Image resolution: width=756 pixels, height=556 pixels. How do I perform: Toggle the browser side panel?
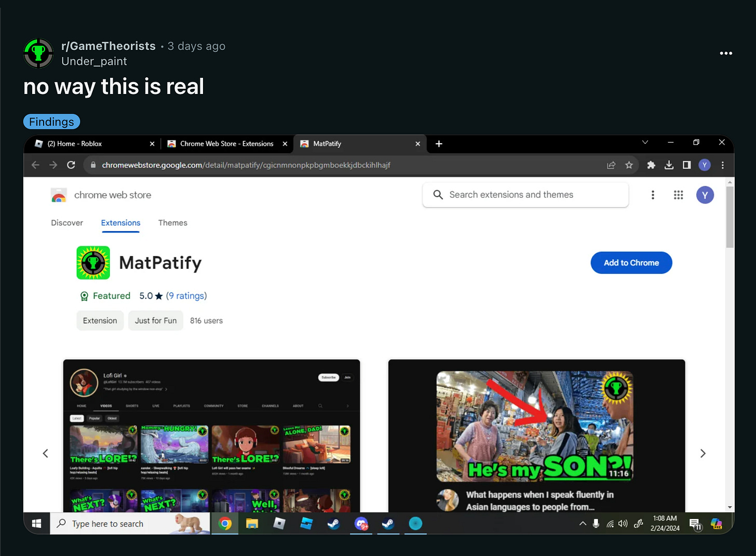coord(686,165)
